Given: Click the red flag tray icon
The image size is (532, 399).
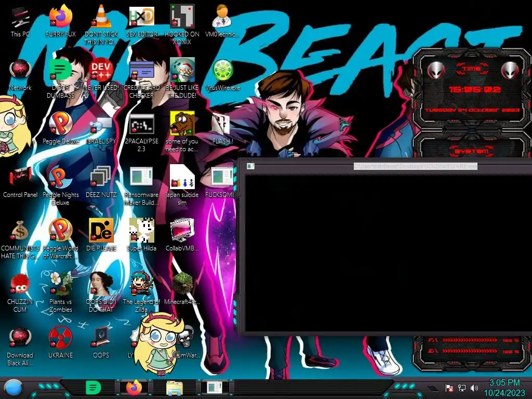Looking at the screenshot, I should point(449,388).
